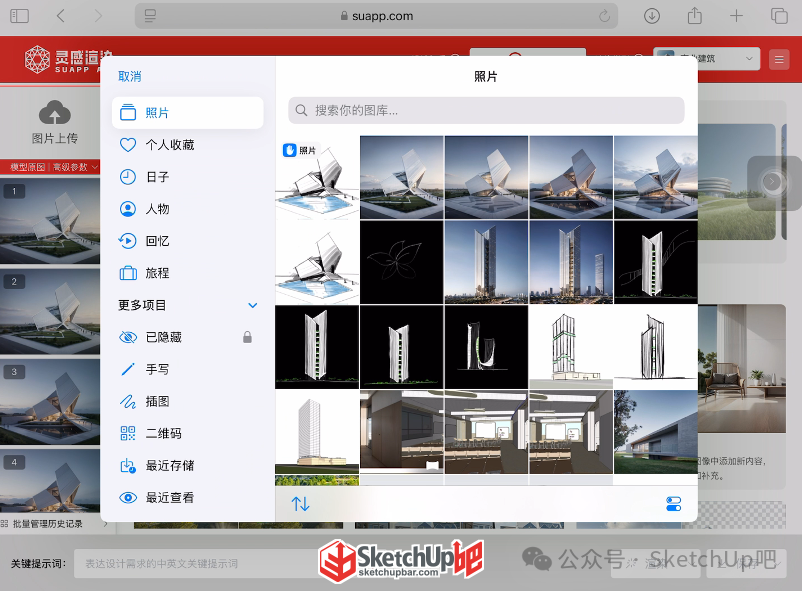
Task: Click the lock icon beside 已隐藏
Action: pyautogui.click(x=248, y=337)
